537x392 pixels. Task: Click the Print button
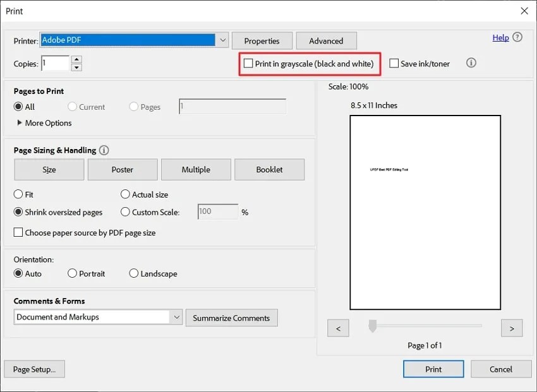click(433, 369)
